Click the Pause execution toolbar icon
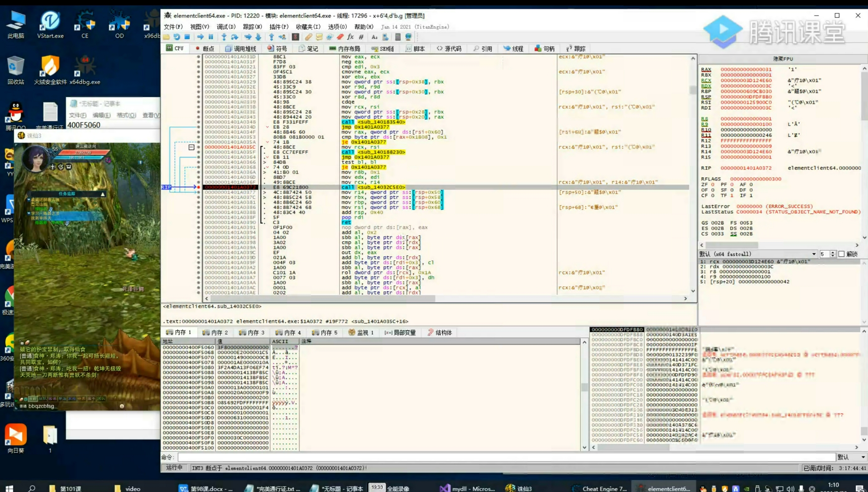The width and height of the screenshot is (868, 492). pyautogui.click(x=210, y=37)
